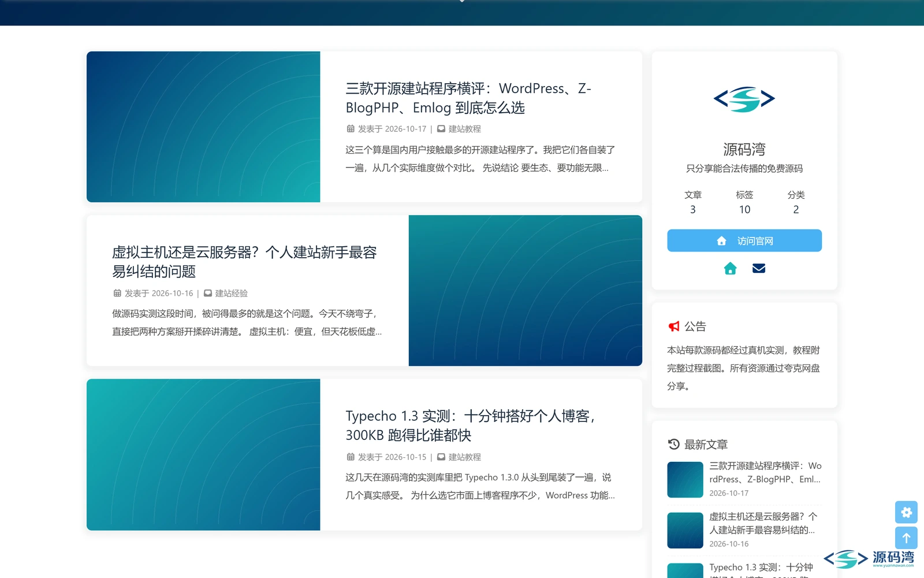Viewport: 924px width, 578px height.
Task: Click the back-to-top arrow button
Action: (x=906, y=538)
